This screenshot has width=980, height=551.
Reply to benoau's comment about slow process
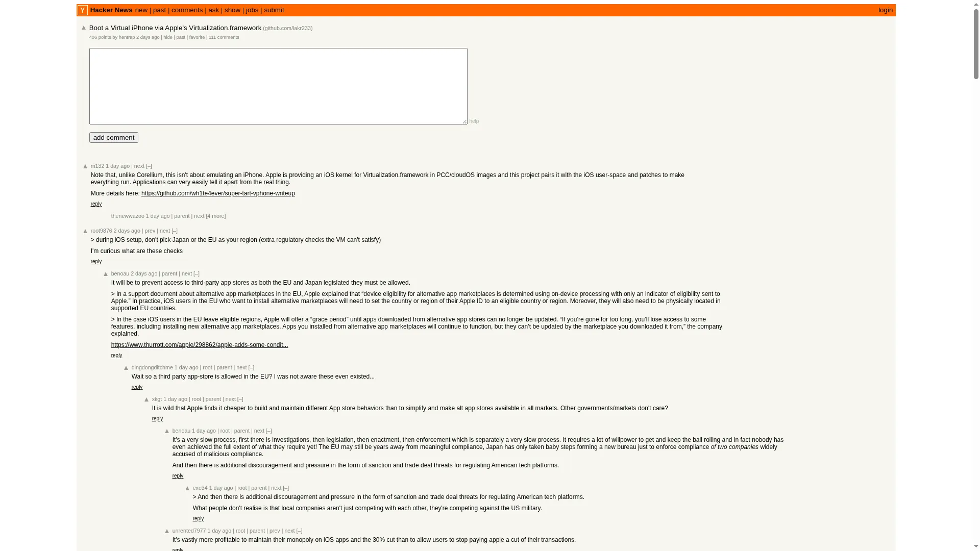(x=178, y=476)
